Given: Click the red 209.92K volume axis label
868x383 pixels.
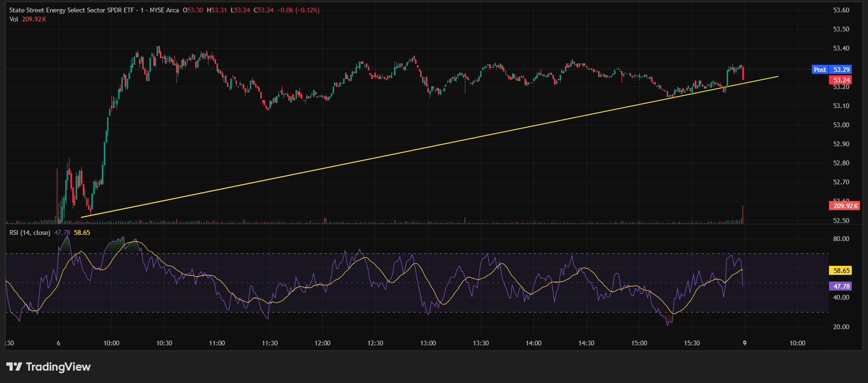Looking at the screenshot, I should (845, 206).
